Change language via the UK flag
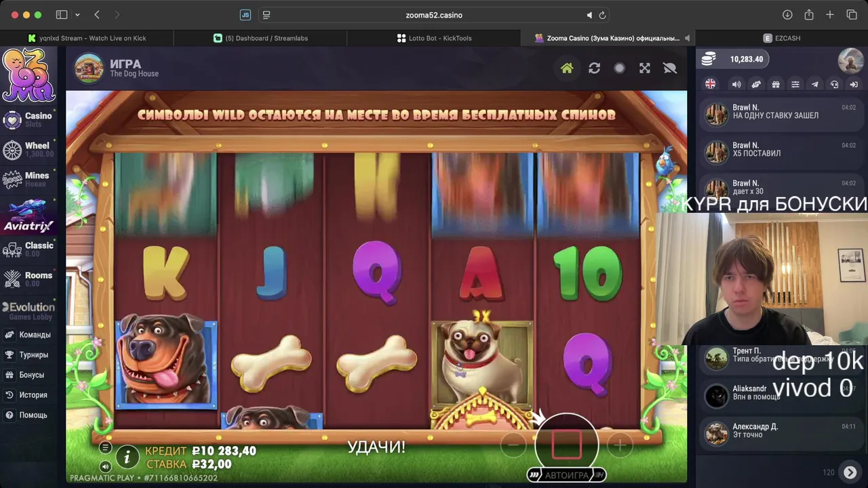This screenshot has height=488, width=868. pyautogui.click(x=710, y=84)
